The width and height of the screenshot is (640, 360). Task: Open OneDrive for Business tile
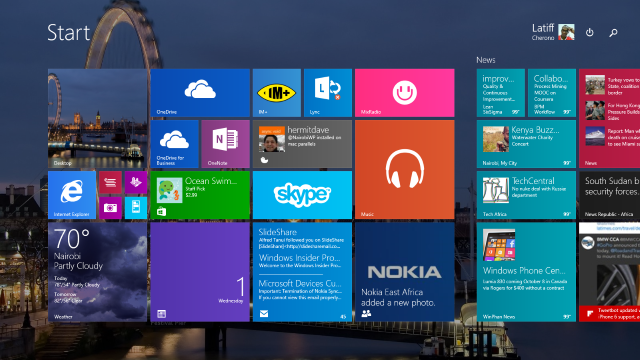(174, 144)
